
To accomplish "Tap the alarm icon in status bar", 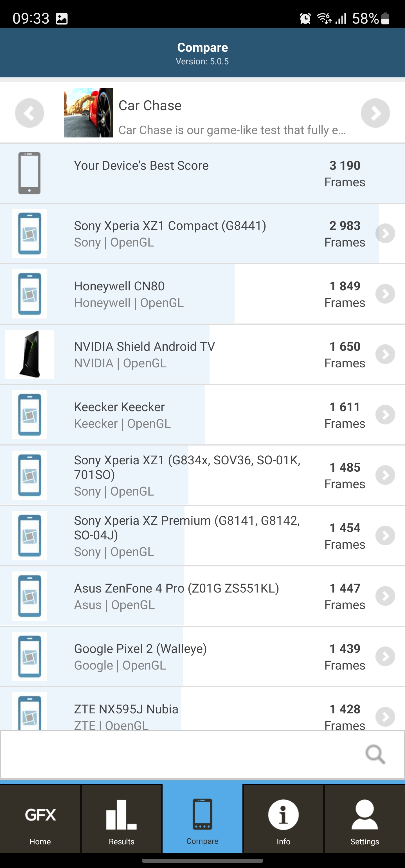I will [x=305, y=19].
